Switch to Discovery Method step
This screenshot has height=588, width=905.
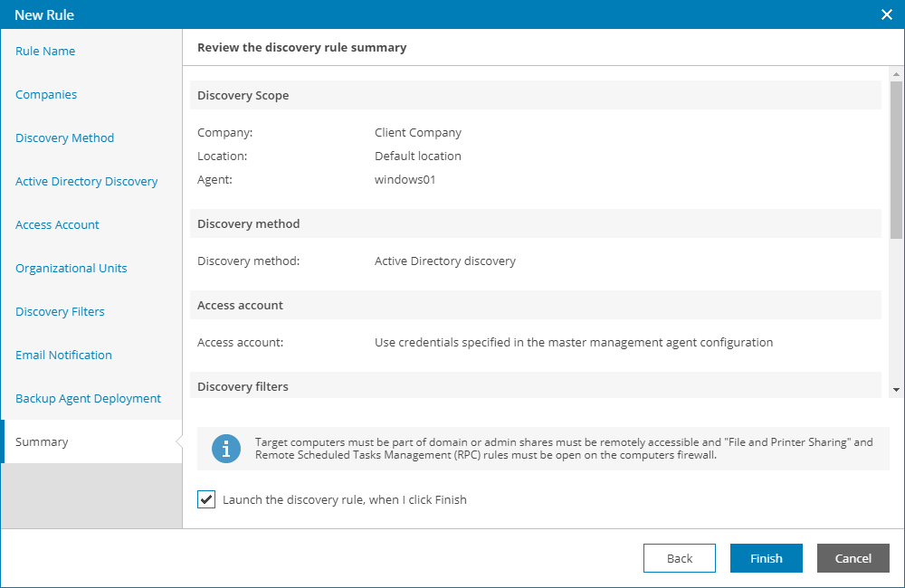(65, 138)
